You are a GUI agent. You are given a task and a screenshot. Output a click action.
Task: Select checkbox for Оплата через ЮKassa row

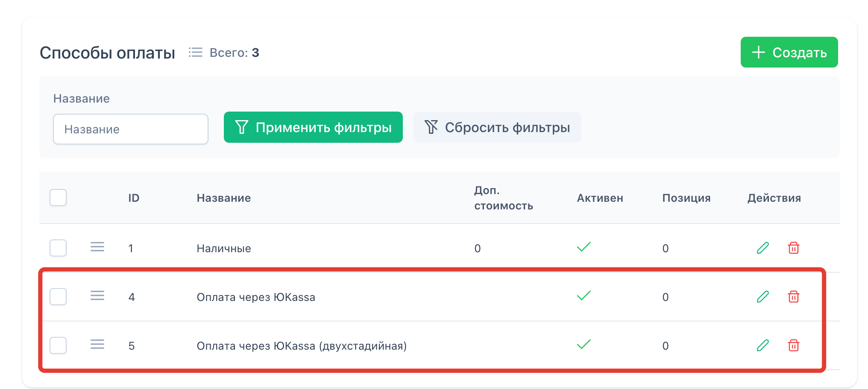(x=58, y=297)
